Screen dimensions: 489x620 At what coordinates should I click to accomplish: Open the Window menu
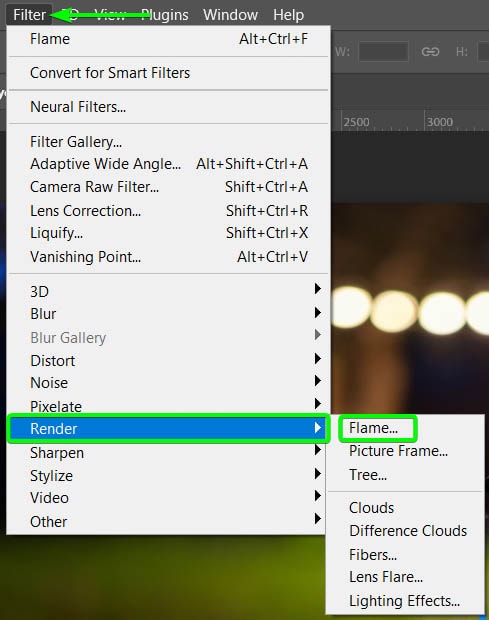point(230,15)
